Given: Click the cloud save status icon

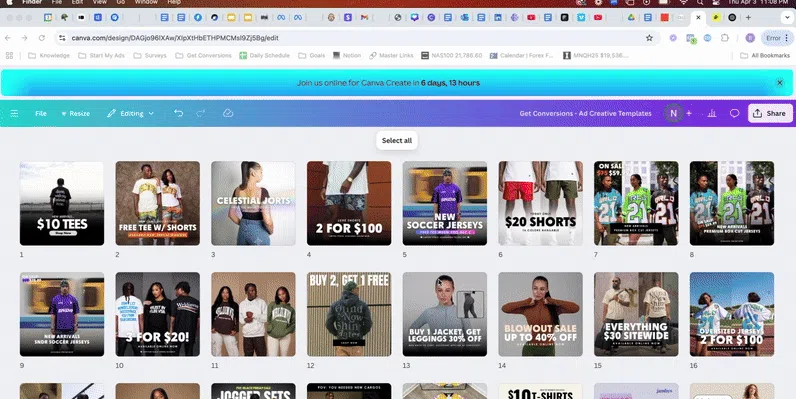Looking at the screenshot, I should 228,113.
